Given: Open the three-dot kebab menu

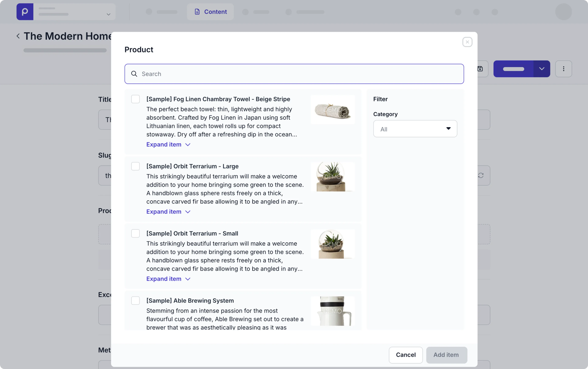Looking at the screenshot, I should 564,69.
